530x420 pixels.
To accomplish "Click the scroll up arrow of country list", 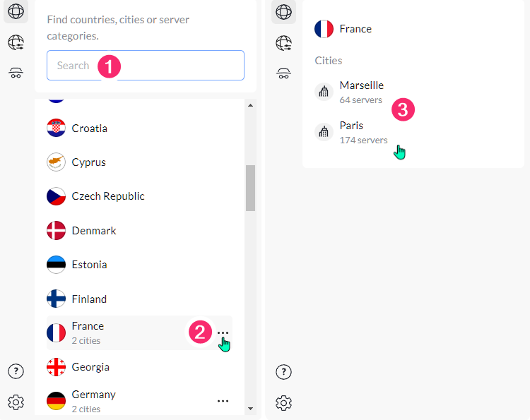I will pyautogui.click(x=250, y=105).
